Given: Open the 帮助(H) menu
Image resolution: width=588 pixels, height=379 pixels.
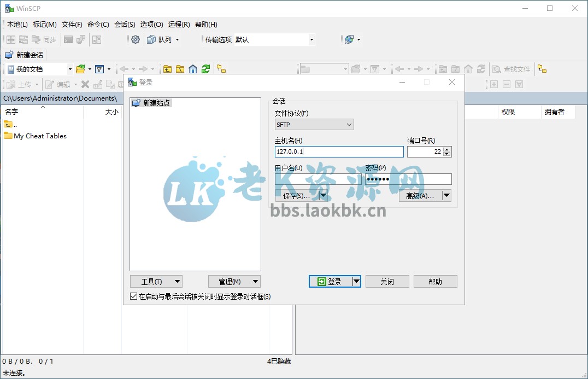Looking at the screenshot, I should click(x=206, y=25).
